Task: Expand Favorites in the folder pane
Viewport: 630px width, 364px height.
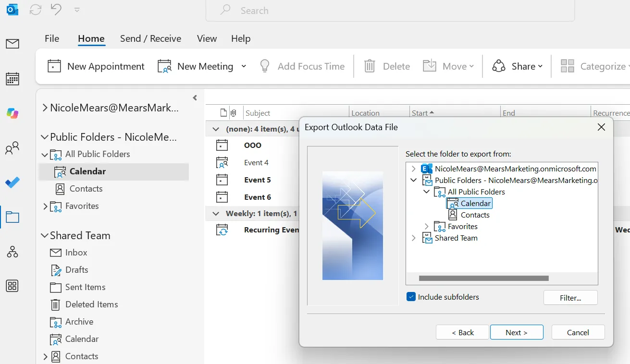Action: 45,206
